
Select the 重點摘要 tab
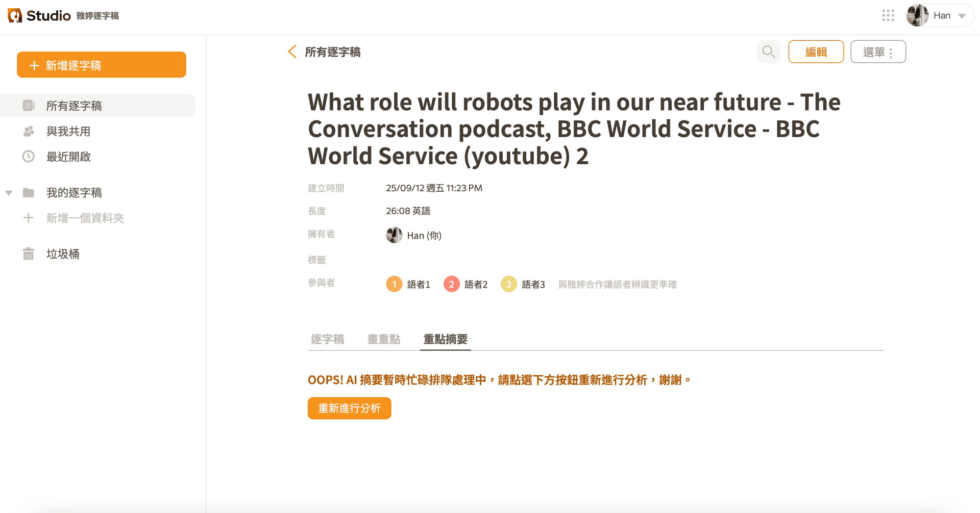446,339
